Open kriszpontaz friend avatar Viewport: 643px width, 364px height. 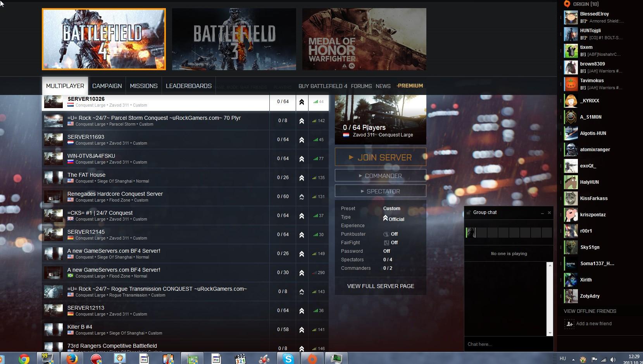point(571,215)
